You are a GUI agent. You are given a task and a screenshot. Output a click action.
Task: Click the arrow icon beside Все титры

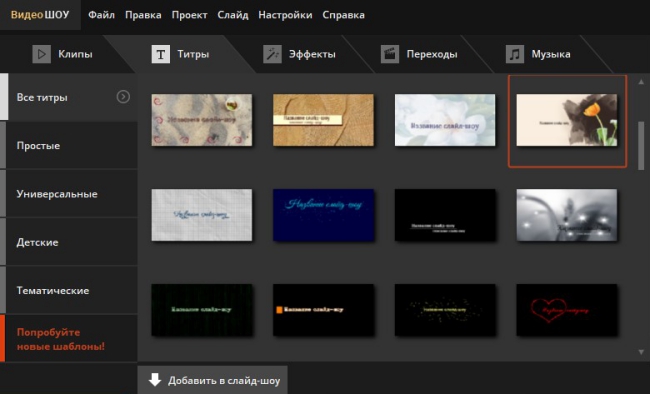click(x=123, y=97)
